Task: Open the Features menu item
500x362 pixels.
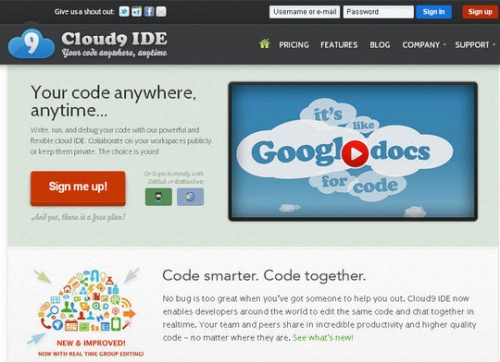Action: point(339,45)
